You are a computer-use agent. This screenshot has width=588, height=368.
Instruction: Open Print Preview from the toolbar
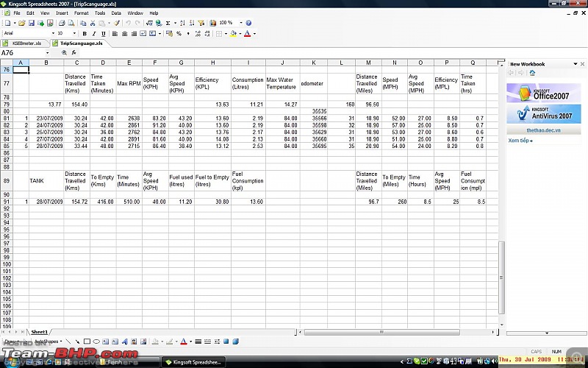71,24
